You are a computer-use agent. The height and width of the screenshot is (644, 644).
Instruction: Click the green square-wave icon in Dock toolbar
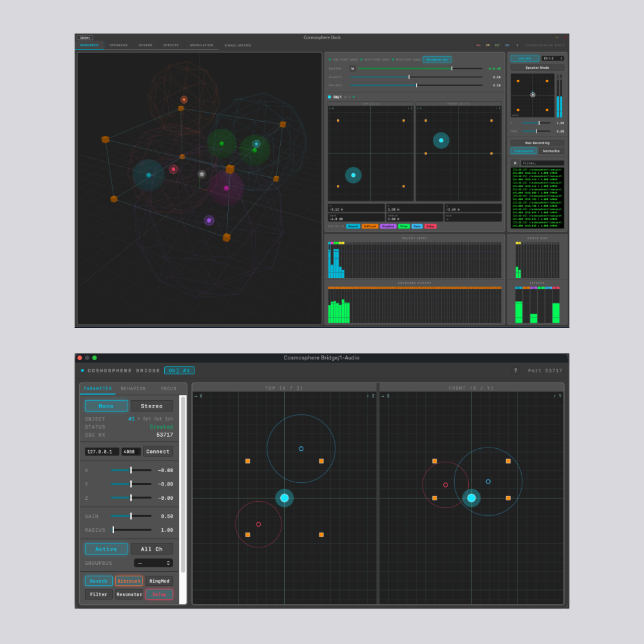point(497,45)
